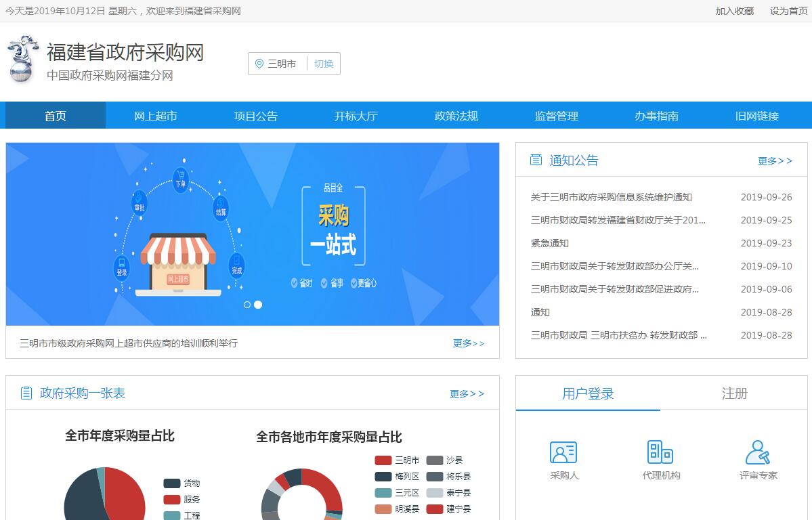812x520 pixels.
Task: Click the online store illustration in banner
Action: point(178,265)
